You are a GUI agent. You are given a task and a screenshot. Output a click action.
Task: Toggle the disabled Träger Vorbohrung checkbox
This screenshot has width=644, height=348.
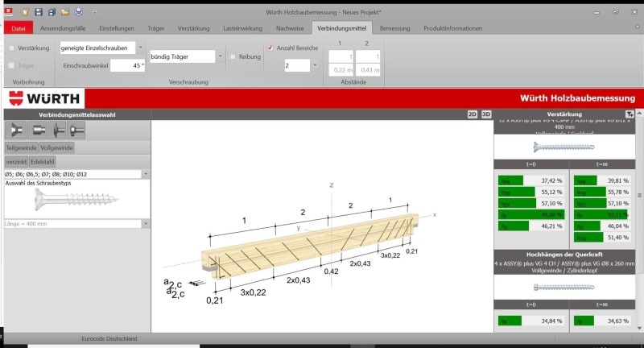[x=11, y=65]
